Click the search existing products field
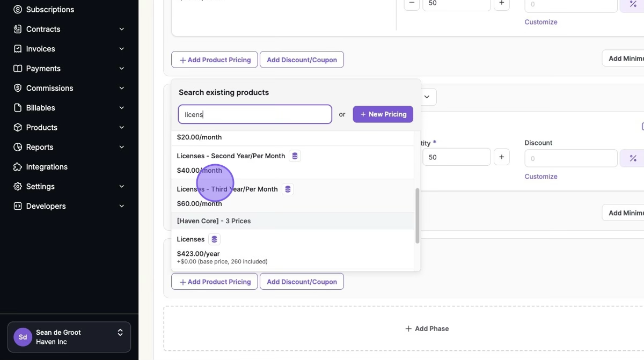This screenshot has height=360, width=644. pyautogui.click(x=255, y=114)
